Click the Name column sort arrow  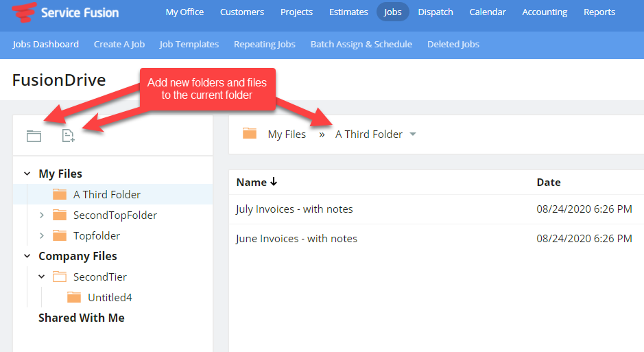coord(274,182)
